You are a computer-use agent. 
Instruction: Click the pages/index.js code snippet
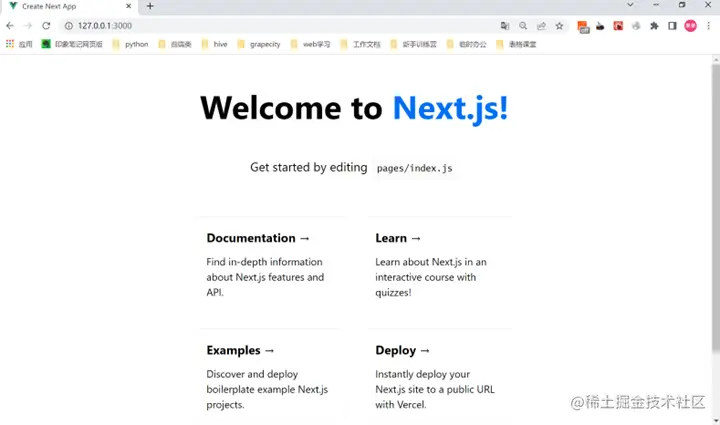414,168
